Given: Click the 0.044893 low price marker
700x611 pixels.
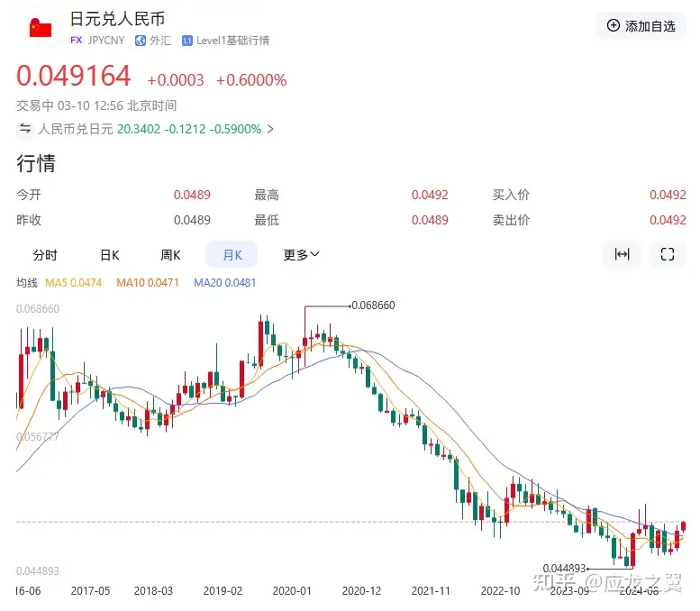Looking at the screenshot, I should [565, 568].
